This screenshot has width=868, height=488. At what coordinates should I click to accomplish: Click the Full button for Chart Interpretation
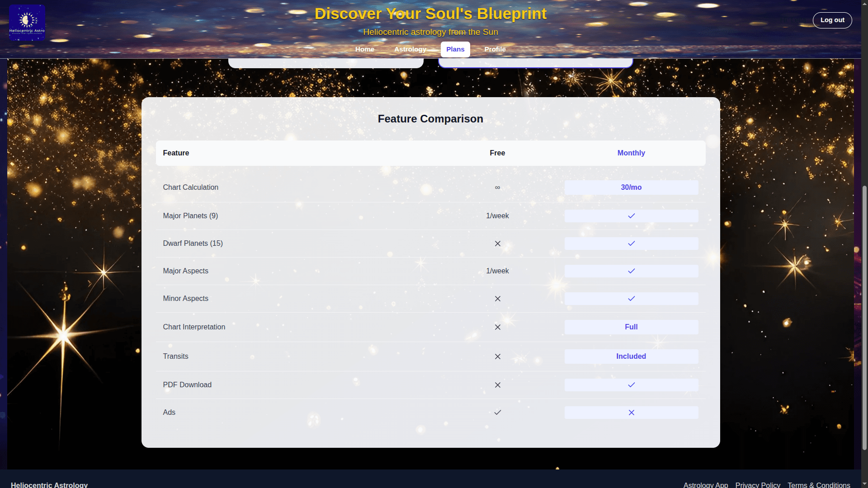pyautogui.click(x=631, y=327)
